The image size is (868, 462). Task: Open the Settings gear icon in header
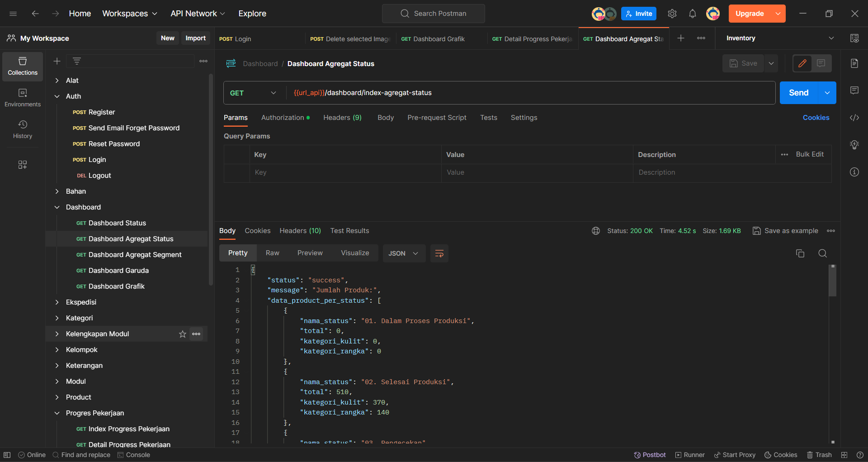(672, 14)
